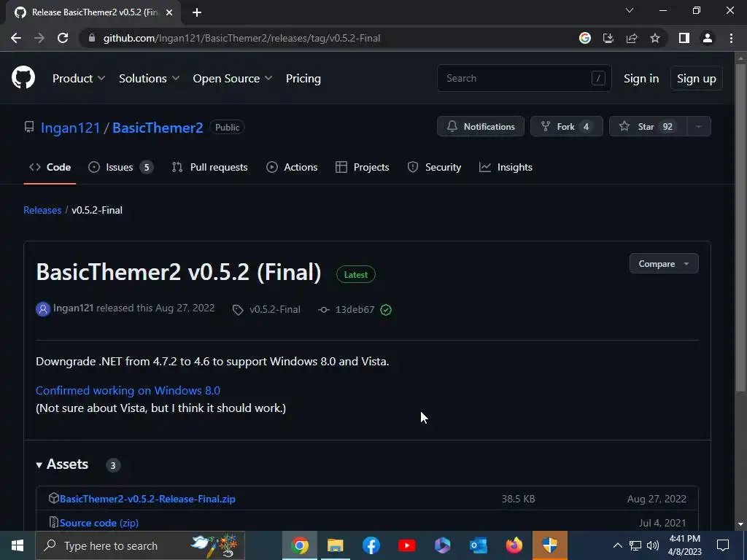This screenshot has height=560, width=747.
Task: Click the Sign in link
Action: (641, 78)
